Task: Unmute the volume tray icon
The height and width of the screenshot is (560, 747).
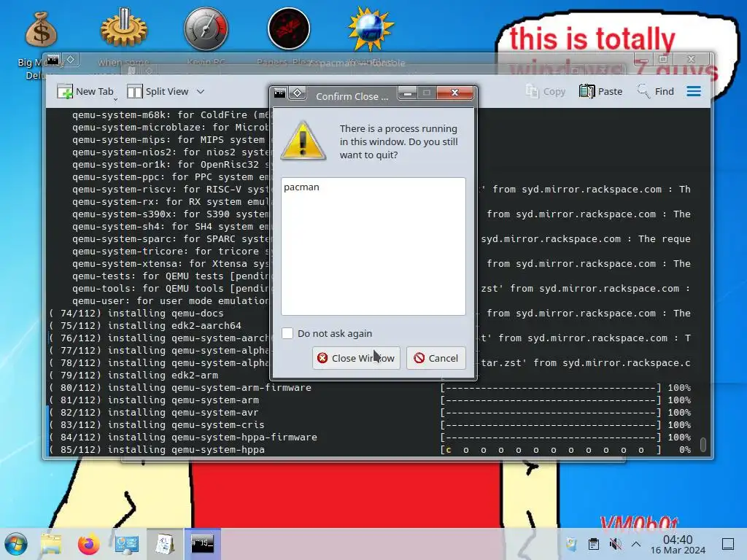Action: tap(615, 544)
